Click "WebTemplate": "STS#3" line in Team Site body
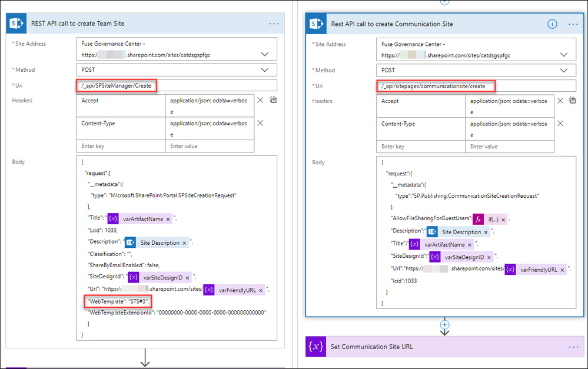The width and height of the screenshot is (588, 369). [x=118, y=301]
